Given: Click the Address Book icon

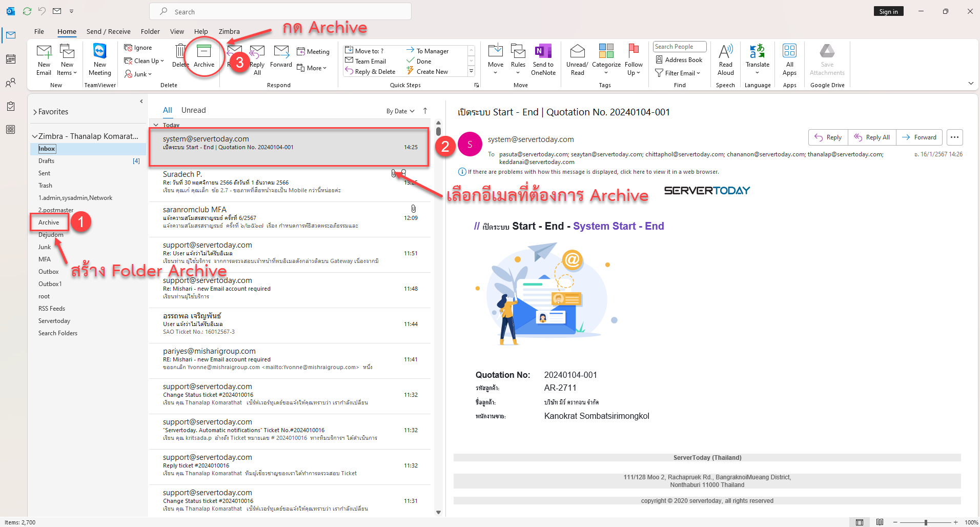Looking at the screenshot, I should 659,60.
